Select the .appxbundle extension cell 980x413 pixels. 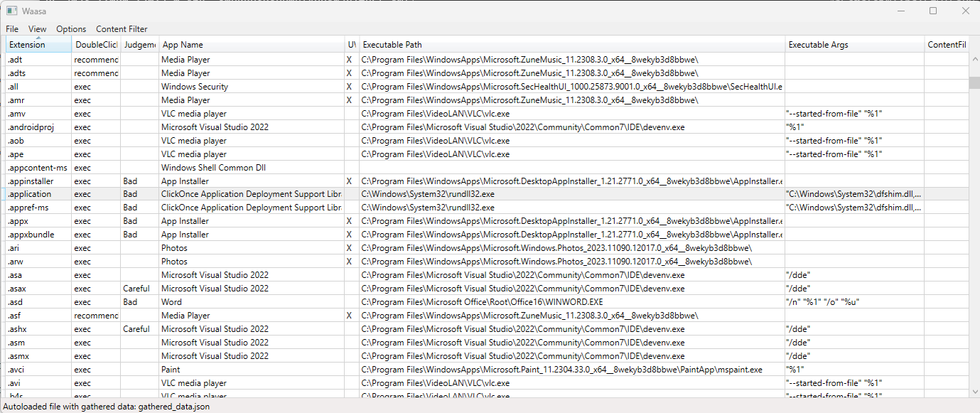(38, 235)
